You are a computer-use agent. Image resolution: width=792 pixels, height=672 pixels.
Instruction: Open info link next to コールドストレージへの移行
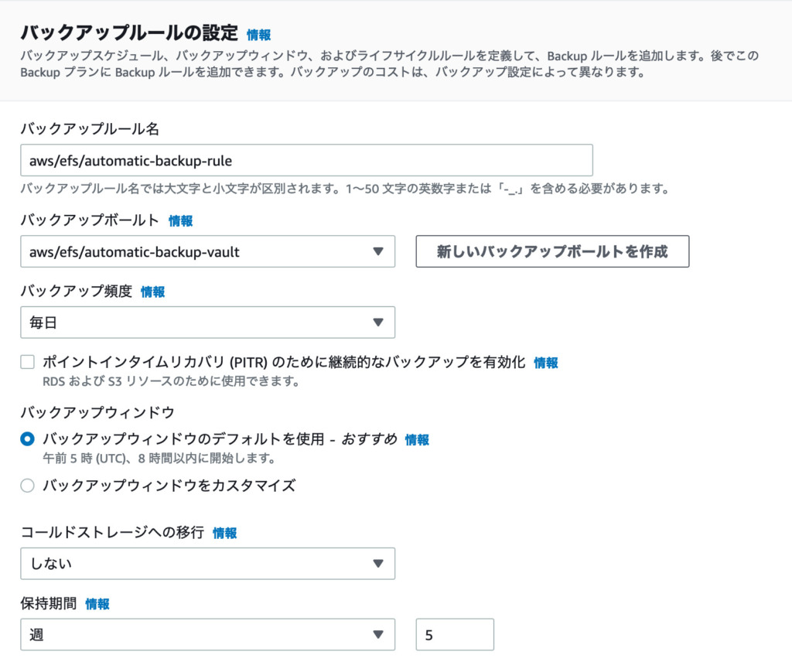(224, 533)
